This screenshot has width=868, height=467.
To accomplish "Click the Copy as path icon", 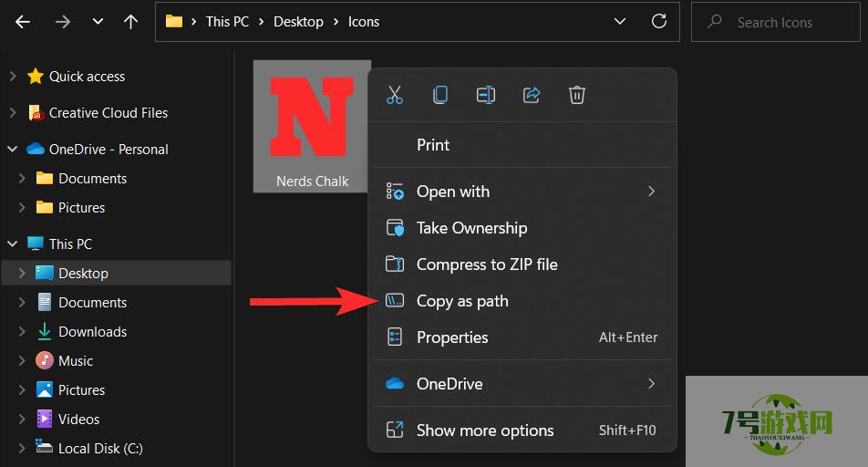I will click(x=395, y=301).
